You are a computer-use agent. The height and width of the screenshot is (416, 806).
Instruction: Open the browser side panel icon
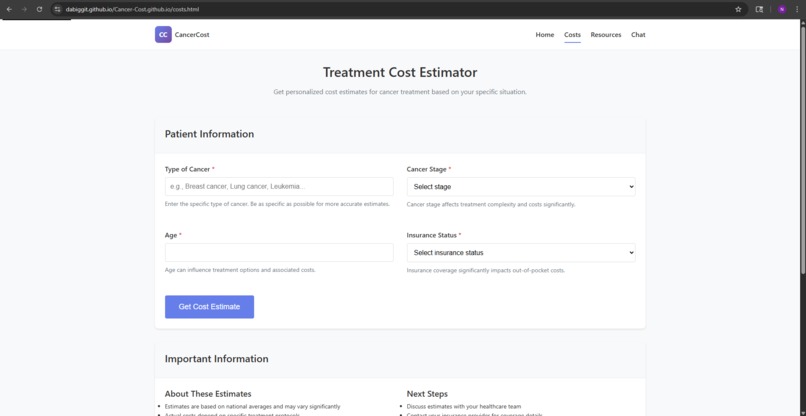[x=759, y=9]
